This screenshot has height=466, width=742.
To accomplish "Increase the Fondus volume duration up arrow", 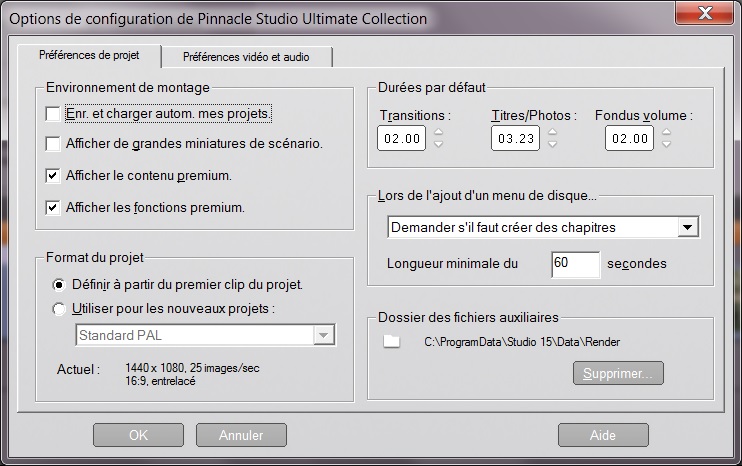I will point(666,132).
